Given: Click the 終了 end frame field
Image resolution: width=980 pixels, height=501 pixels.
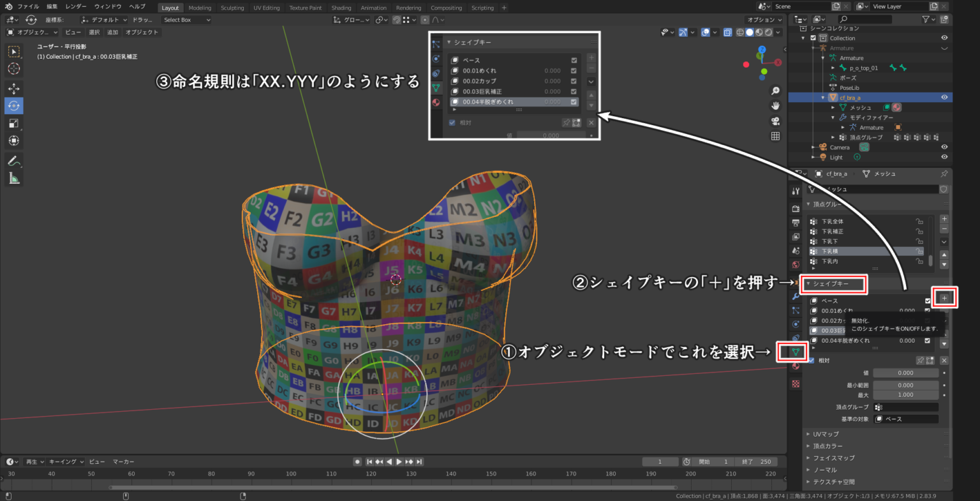Looking at the screenshot, I should point(757,461).
